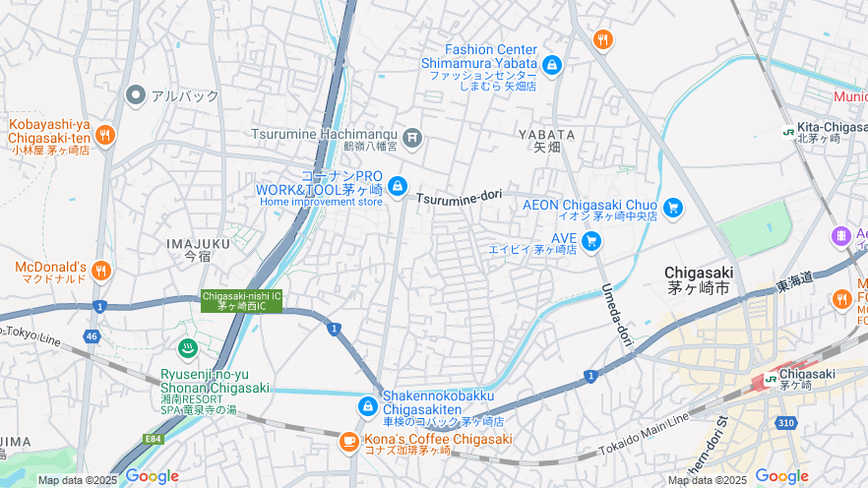Click the Route 310 road shield
This screenshot has width=868, height=488.
[785, 423]
